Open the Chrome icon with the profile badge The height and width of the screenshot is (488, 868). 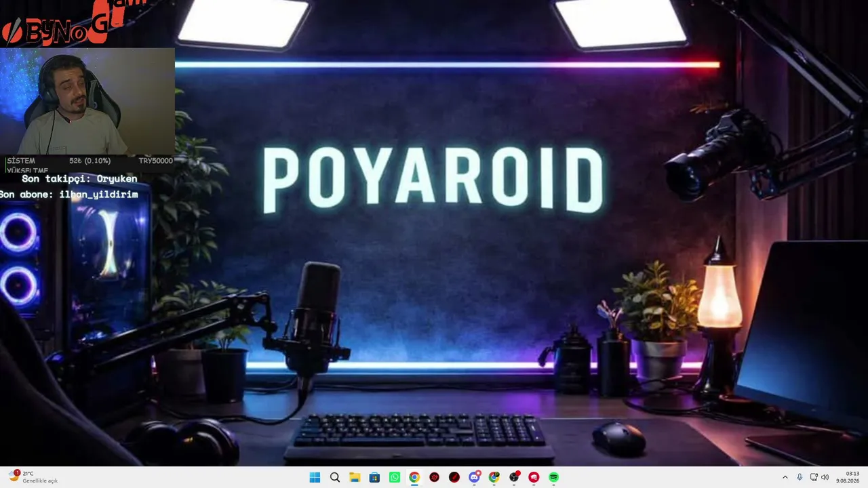pyautogui.click(x=494, y=477)
